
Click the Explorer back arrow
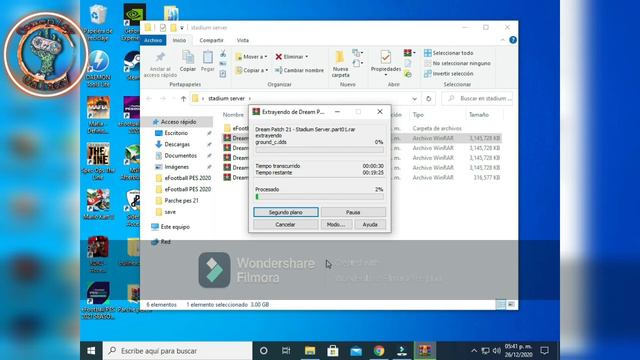(149, 99)
